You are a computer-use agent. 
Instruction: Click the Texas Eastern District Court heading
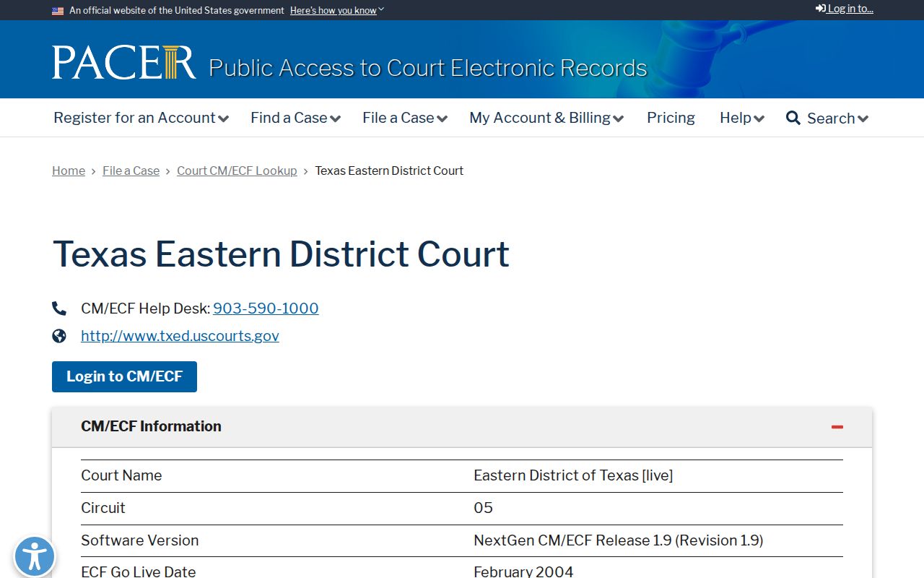tap(281, 254)
